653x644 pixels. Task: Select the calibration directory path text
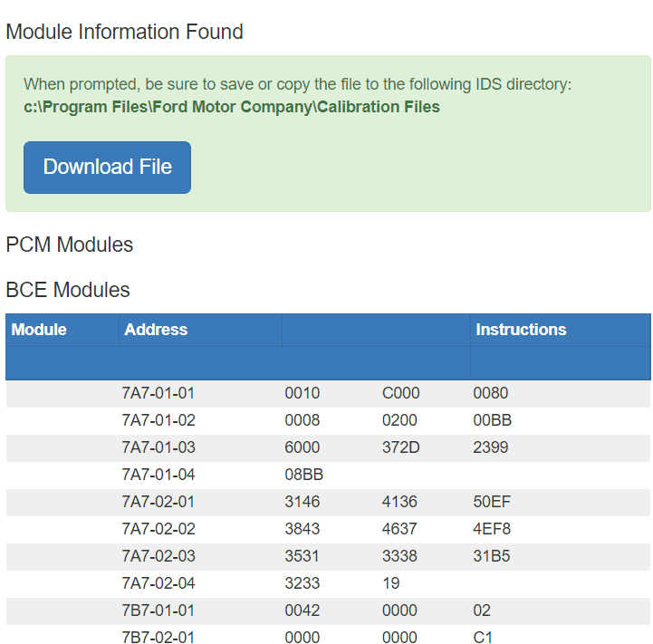point(232,107)
